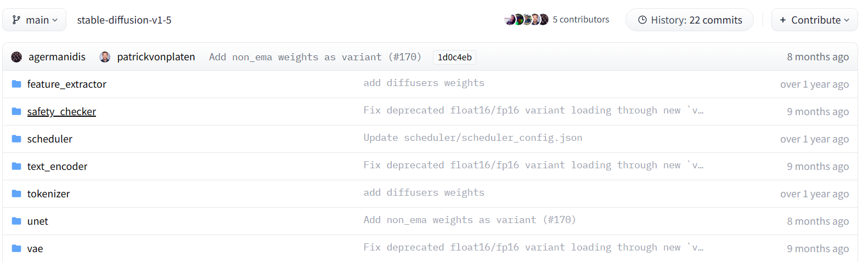Open the patrickvonplaten profile link
The image size is (868, 262).
[x=156, y=57]
